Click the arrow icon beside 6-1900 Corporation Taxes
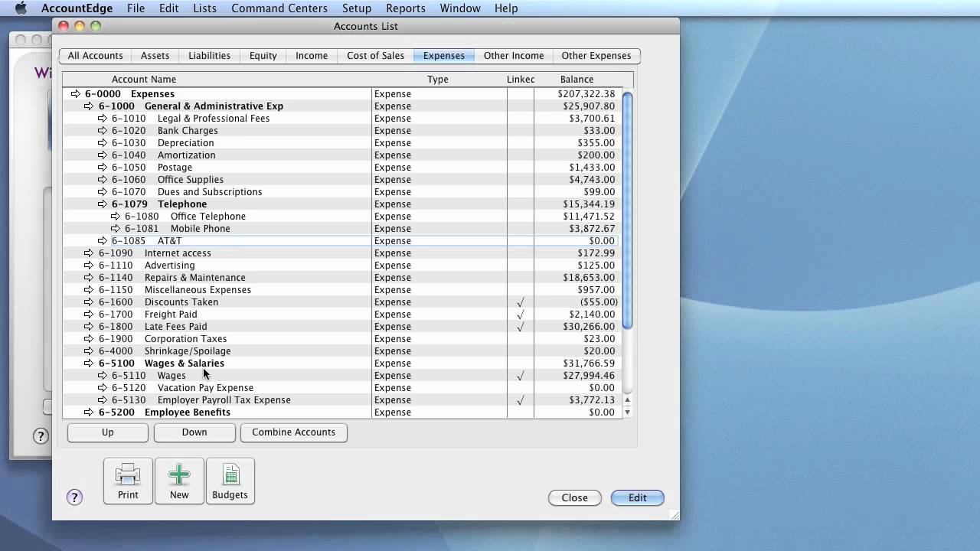 point(89,339)
